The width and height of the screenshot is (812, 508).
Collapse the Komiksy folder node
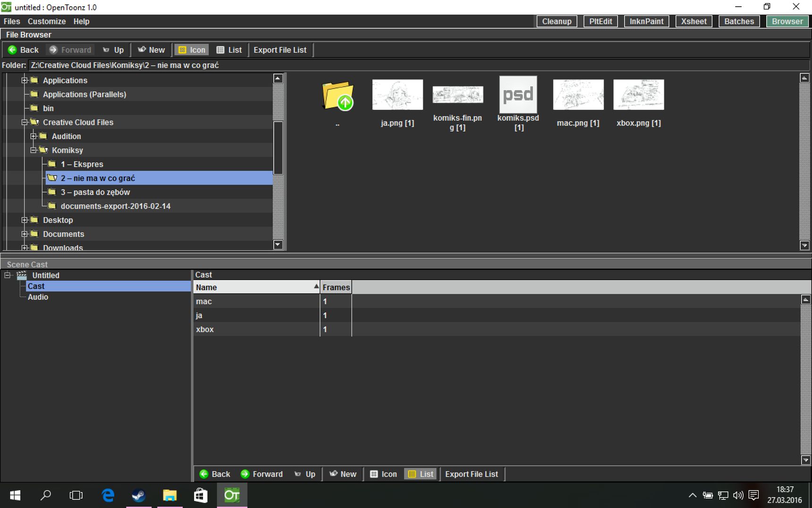[x=34, y=150]
